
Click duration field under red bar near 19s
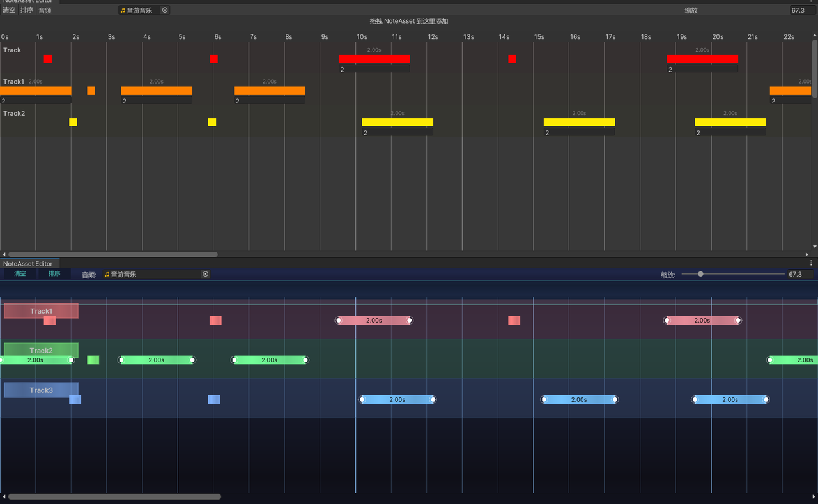pyautogui.click(x=702, y=69)
